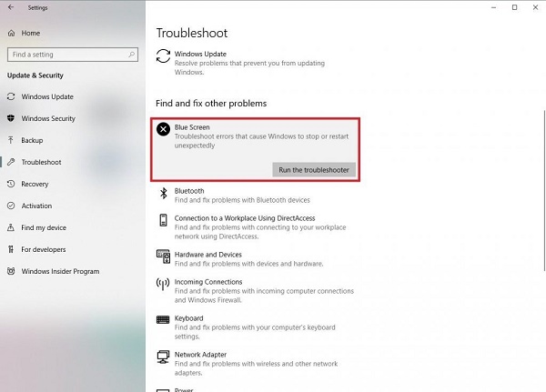This screenshot has height=392, width=546.
Task: Open Windows Insider Program settings
Action: [60, 271]
